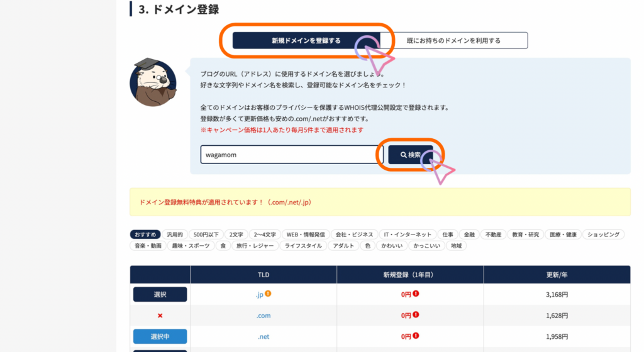
Task: Click the otter mascot avatar image
Action: (151, 83)
